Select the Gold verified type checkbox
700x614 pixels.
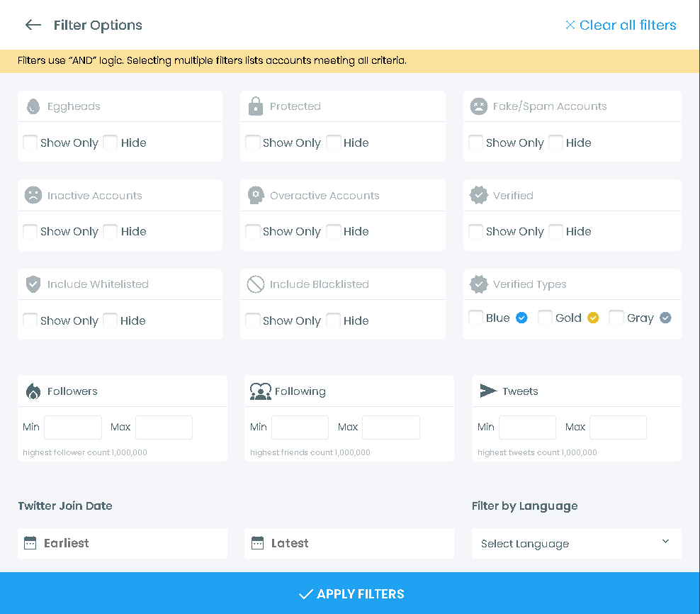tap(546, 318)
